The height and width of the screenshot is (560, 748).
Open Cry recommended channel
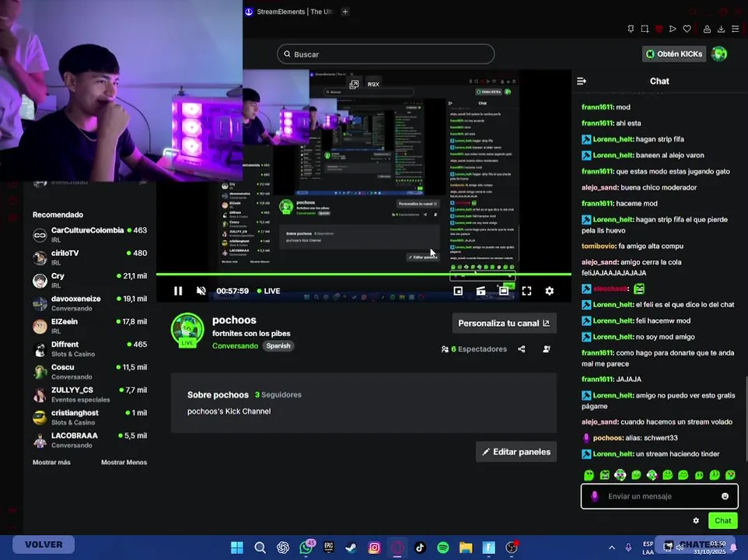pyautogui.click(x=89, y=281)
